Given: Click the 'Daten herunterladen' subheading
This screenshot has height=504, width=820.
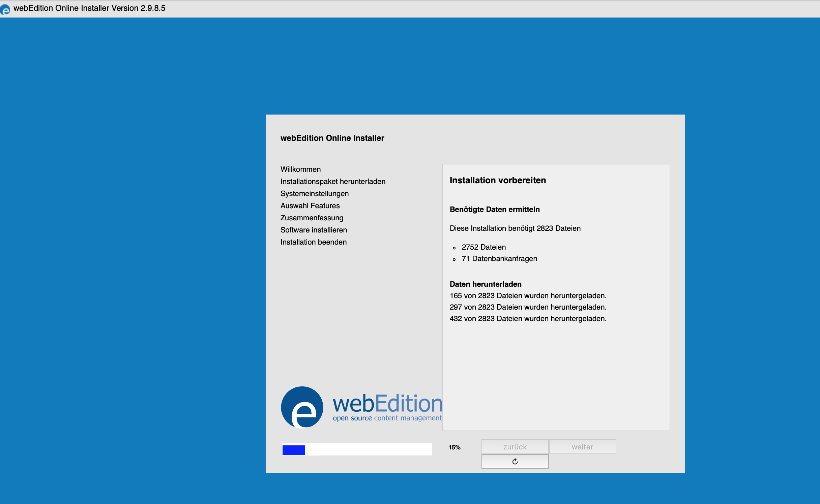Looking at the screenshot, I should pyautogui.click(x=486, y=284).
